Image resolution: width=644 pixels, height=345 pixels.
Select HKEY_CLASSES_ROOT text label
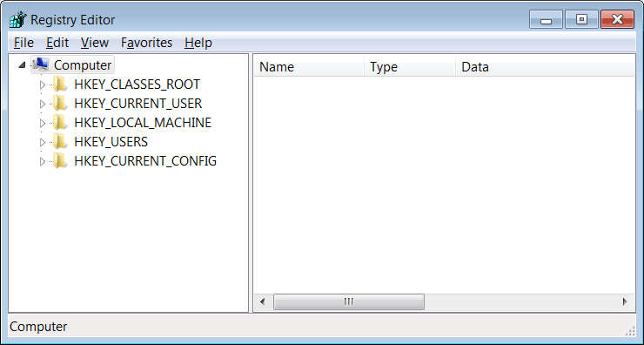pos(137,85)
